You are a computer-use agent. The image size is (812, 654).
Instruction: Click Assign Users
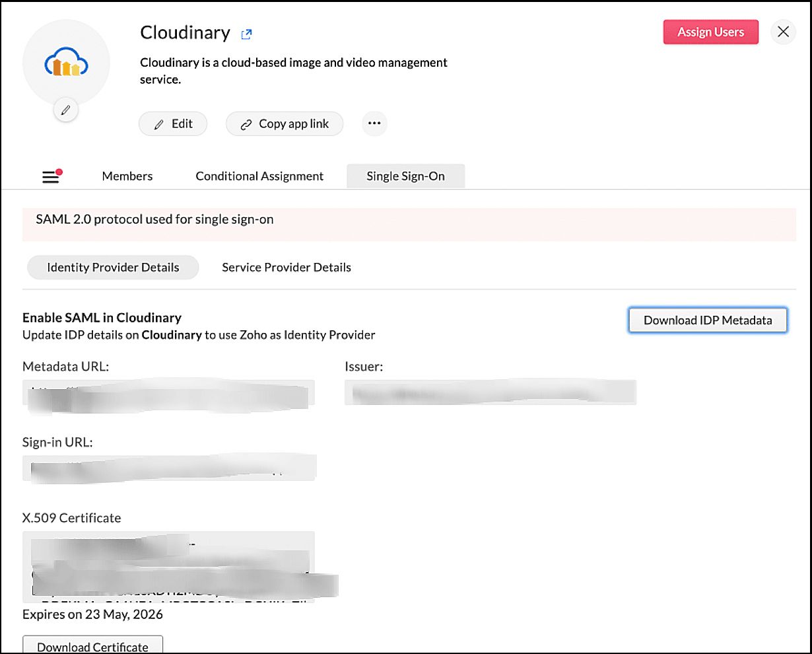pos(710,32)
